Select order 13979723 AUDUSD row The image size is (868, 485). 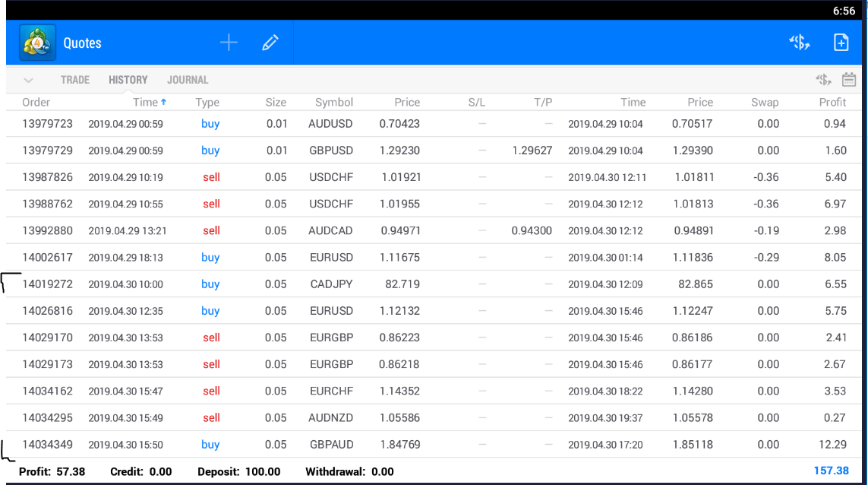point(434,124)
